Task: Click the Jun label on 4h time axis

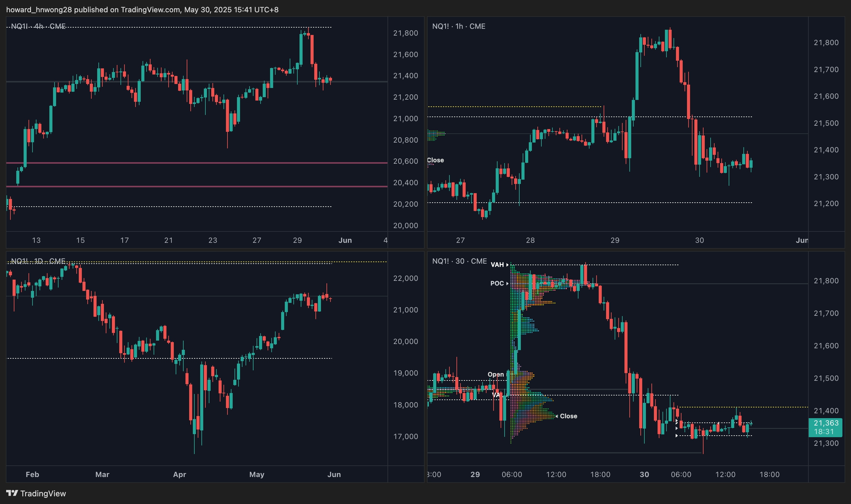Action: (x=345, y=240)
